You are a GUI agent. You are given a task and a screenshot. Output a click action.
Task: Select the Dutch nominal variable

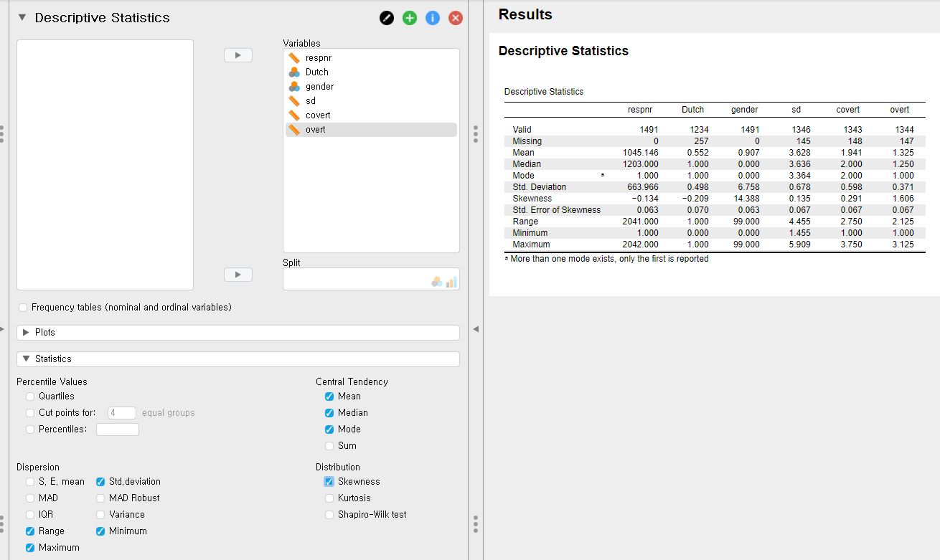pos(316,72)
